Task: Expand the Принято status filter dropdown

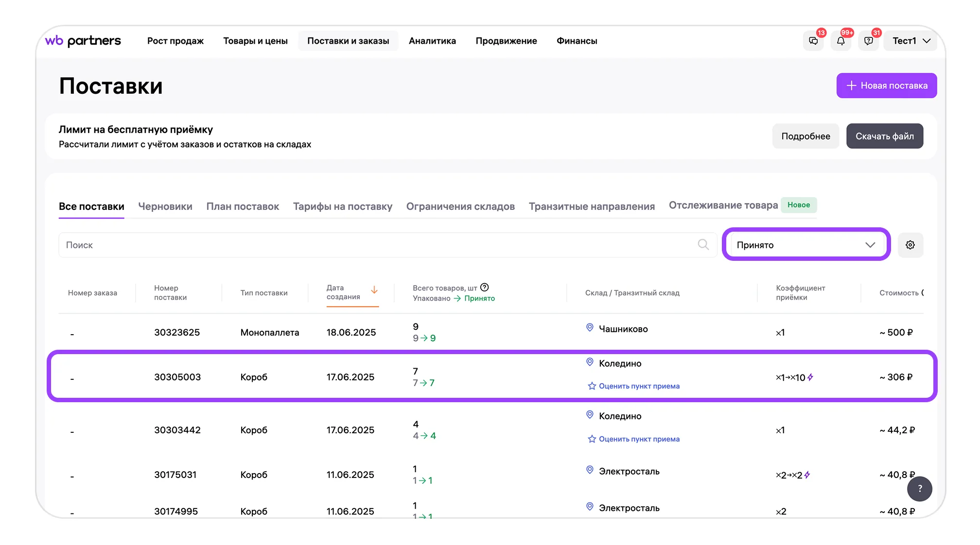Action: [x=806, y=245]
